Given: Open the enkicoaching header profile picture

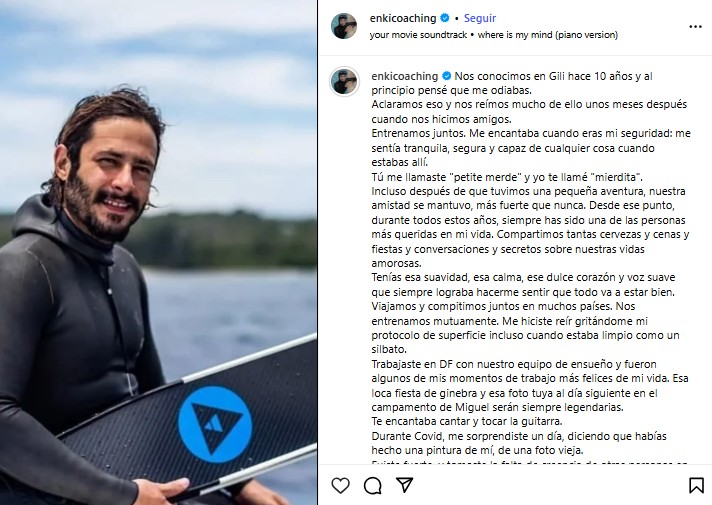Looking at the screenshot, I should [x=344, y=26].
